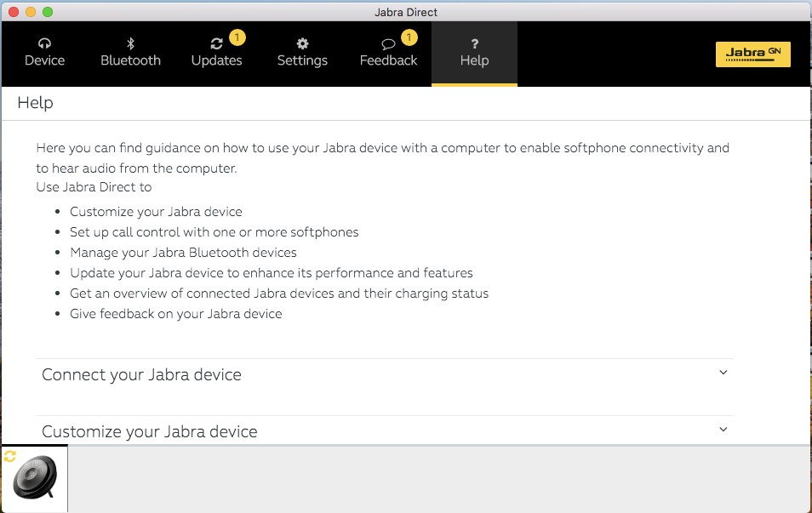The image size is (812, 513).
Task: Click the Bluetooth symbol icon
Action: coord(130,43)
